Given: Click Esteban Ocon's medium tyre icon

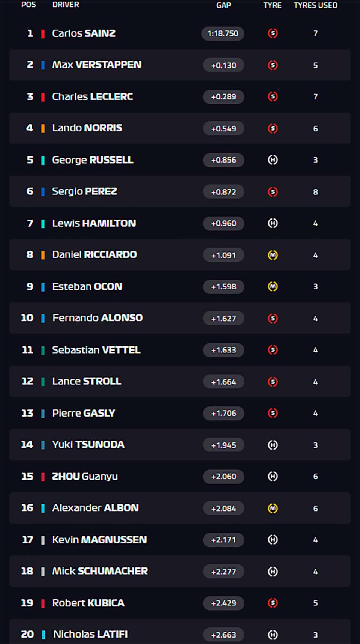Looking at the screenshot, I should [273, 287].
